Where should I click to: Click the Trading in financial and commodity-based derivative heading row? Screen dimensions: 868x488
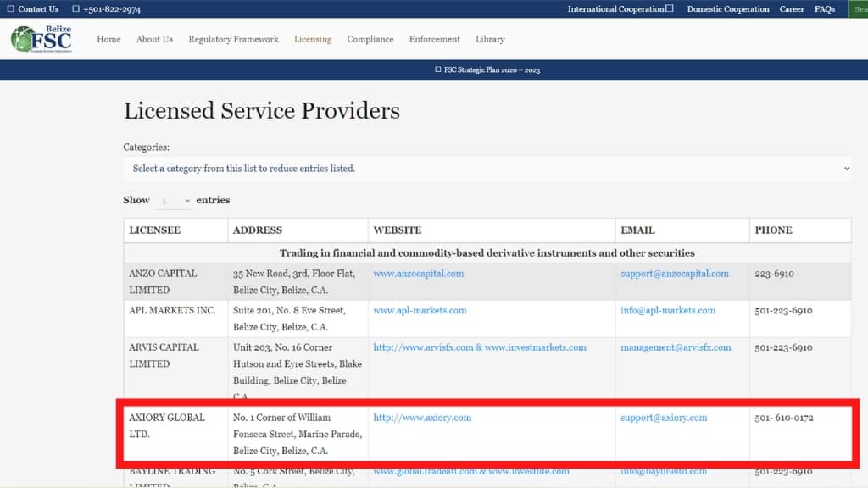coord(487,252)
